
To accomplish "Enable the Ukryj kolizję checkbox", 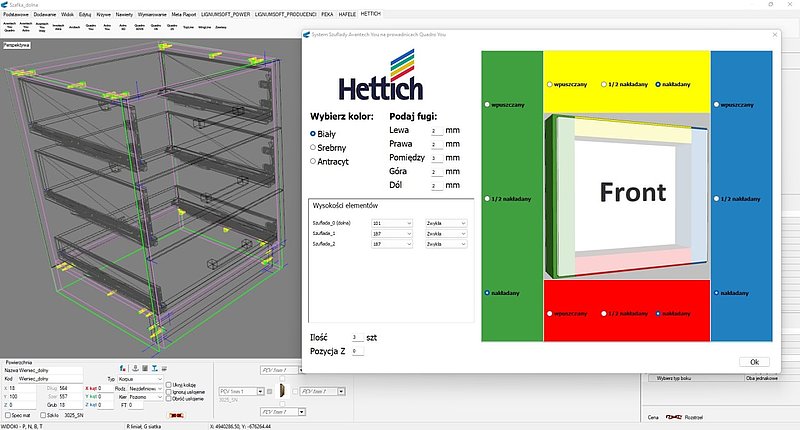I will click(x=169, y=383).
